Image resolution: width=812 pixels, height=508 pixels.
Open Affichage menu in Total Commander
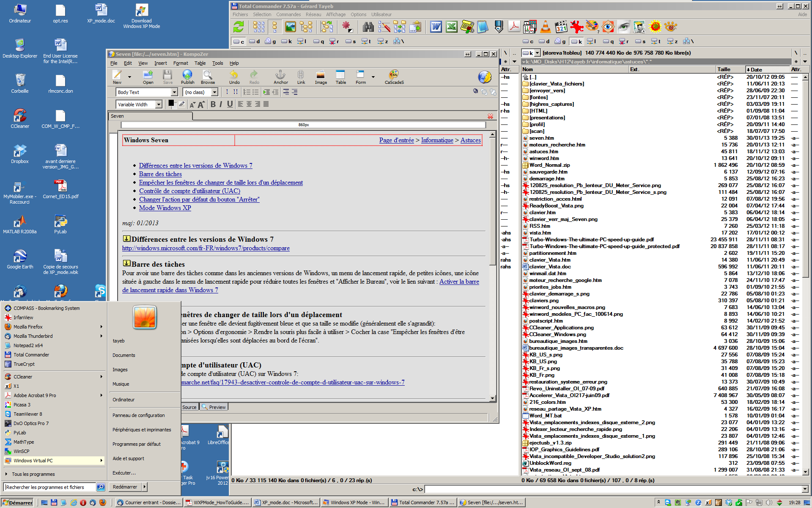(336, 14)
